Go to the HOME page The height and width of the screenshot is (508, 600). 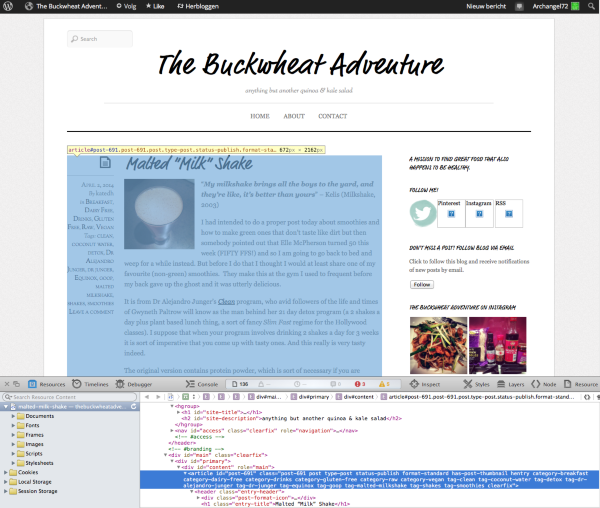260,116
